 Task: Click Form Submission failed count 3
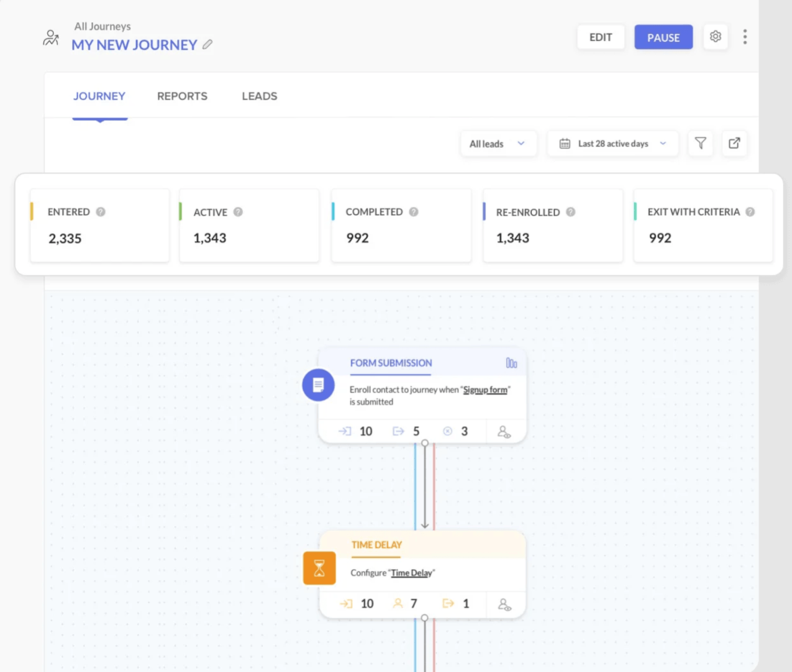tap(455, 431)
